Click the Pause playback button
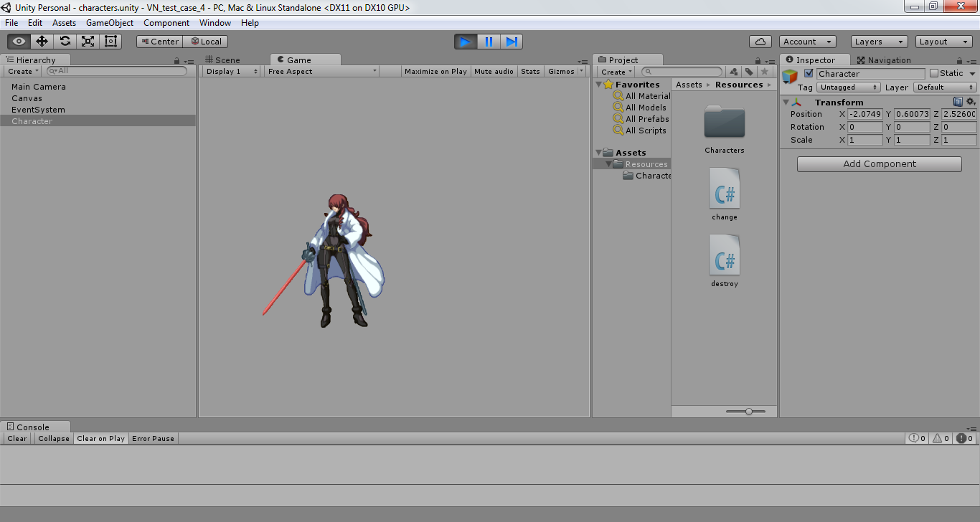This screenshot has width=980, height=522. (x=489, y=42)
